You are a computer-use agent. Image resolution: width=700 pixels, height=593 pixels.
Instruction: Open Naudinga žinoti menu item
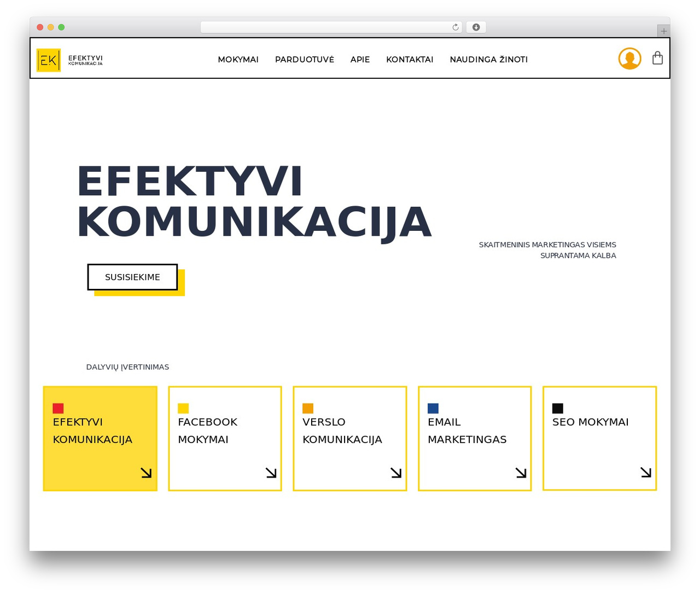(489, 59)
